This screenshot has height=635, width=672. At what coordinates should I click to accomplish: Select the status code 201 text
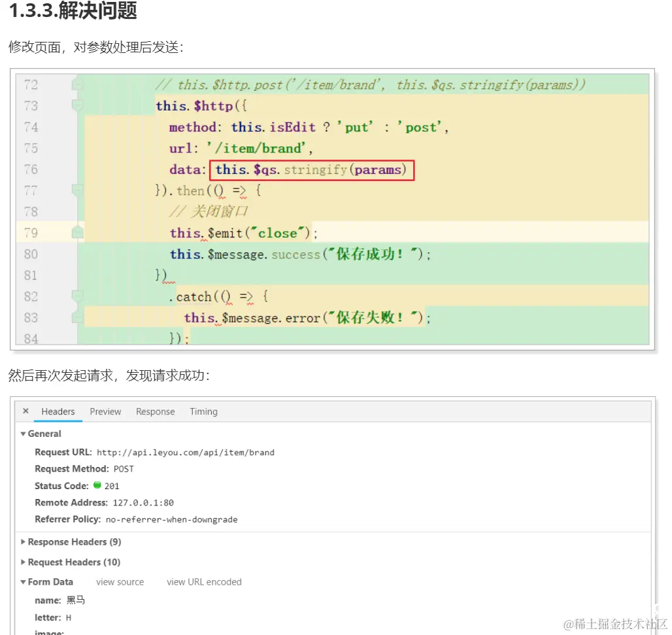(x=112, y=486)
